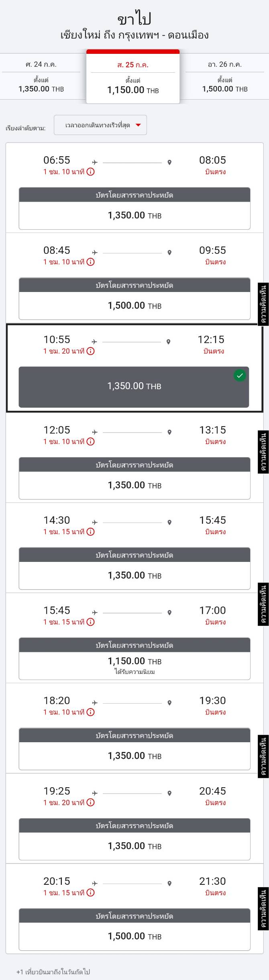Open duration info icon for 08:45 flight

91,262
